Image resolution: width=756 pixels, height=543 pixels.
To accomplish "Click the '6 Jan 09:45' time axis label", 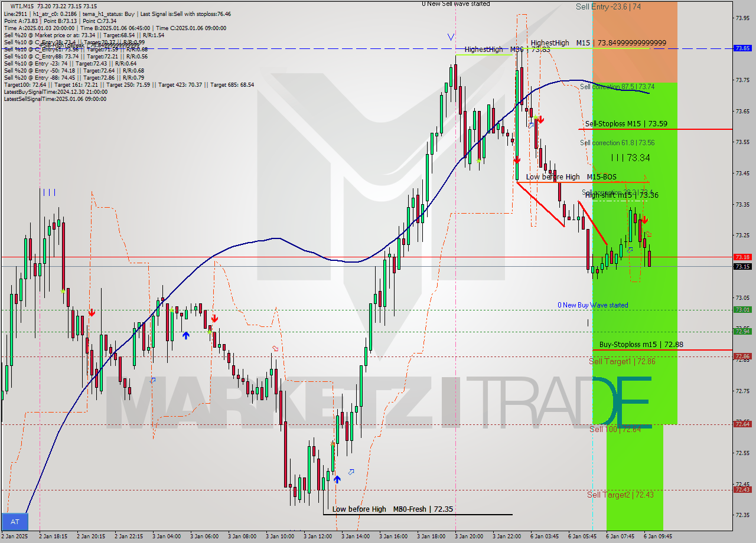I will pos(658,537).
